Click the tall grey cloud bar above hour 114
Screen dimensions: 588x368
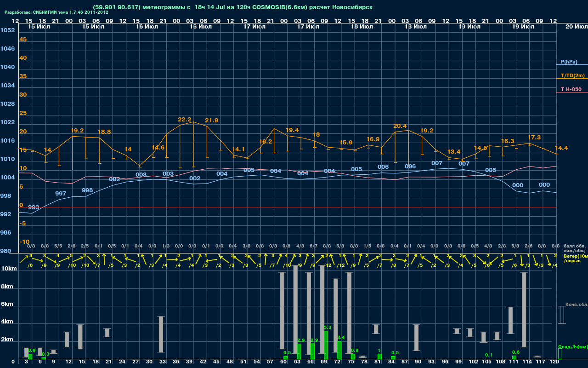(524, 310)
